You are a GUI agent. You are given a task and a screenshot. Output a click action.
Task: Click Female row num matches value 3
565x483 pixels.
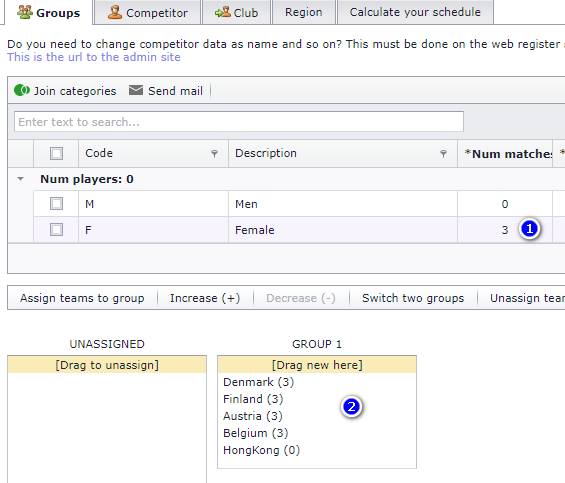pyautogui.click(x=505, y=230)
